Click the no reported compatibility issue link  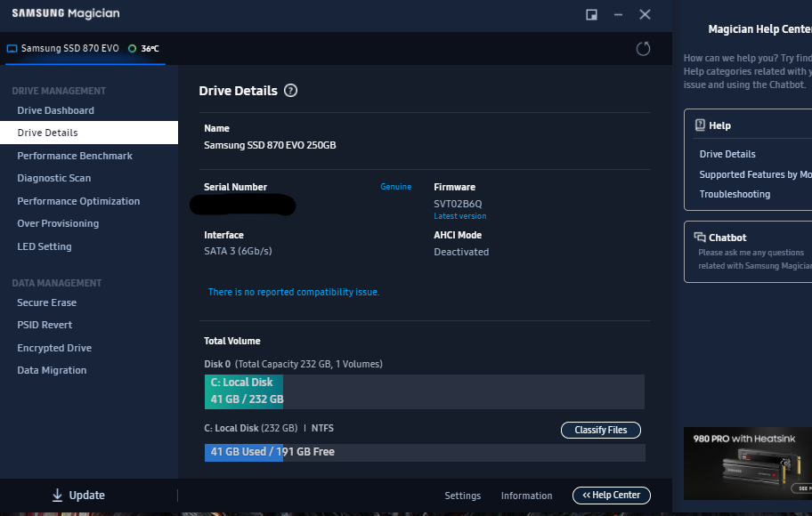tap(294, 292)
